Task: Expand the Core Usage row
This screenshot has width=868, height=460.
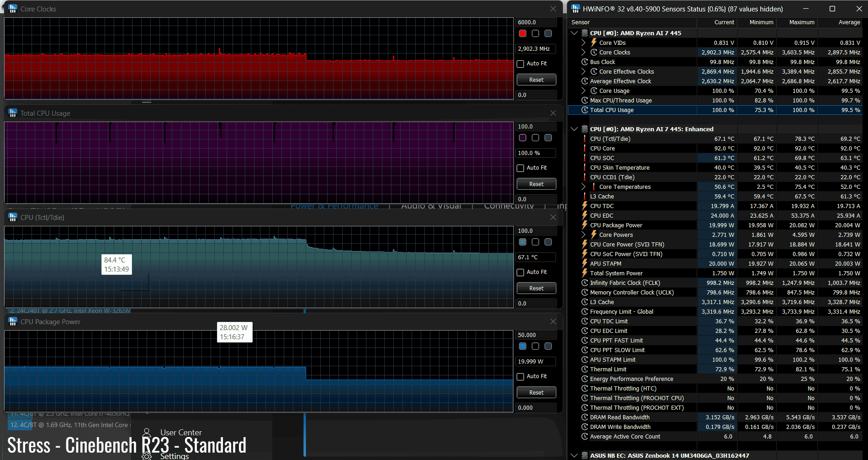Action: pyautogui.click(x=583, y=91)
